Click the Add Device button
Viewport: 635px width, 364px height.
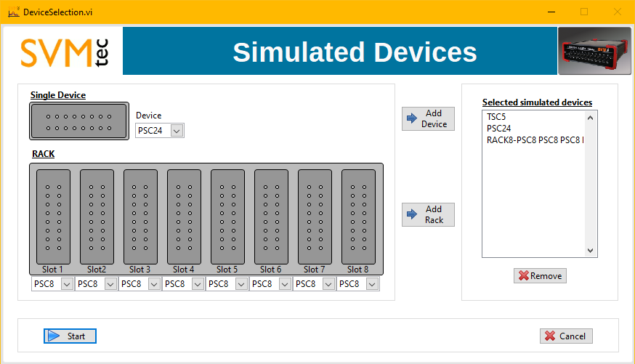click(x=428, y=118)
